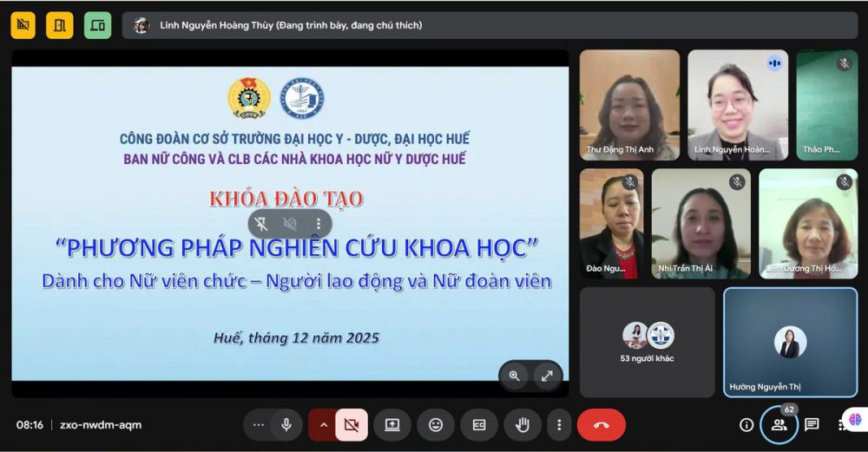The width and height of the screenshot is (868, 452).
Task: Open the in-call chat panel
Action: coord(812,425)
